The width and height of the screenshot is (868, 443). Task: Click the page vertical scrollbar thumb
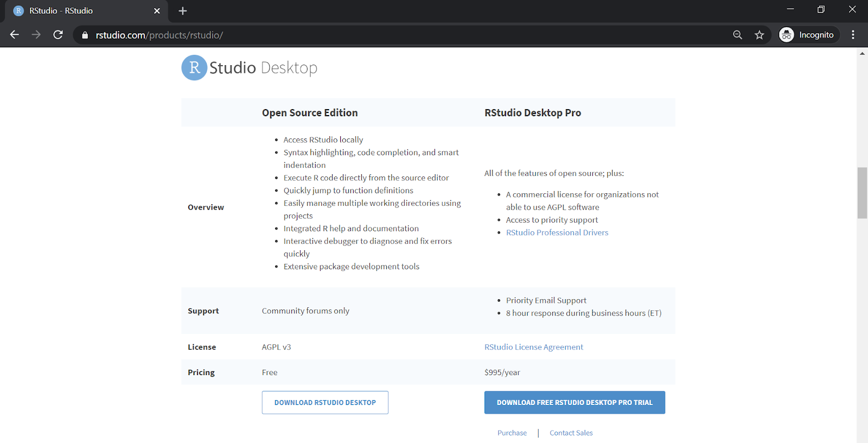click(x=862, y=193)
